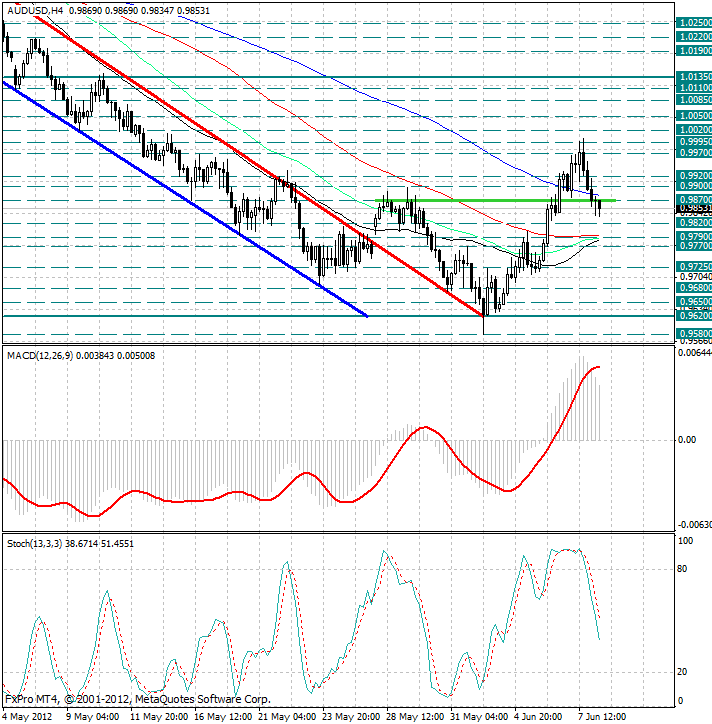Click the 4 May 2012 date label

pyautogui.click(x=26, y=717)
